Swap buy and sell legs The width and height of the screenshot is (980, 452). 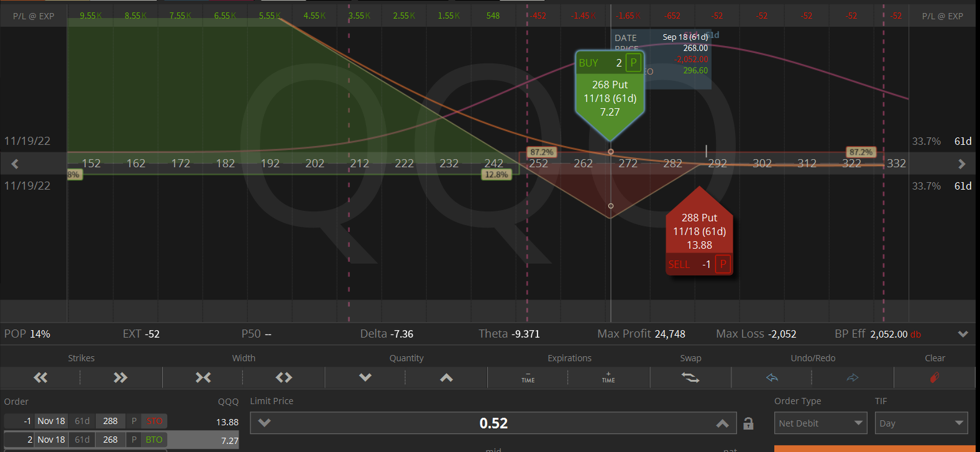tap(690, 377)
